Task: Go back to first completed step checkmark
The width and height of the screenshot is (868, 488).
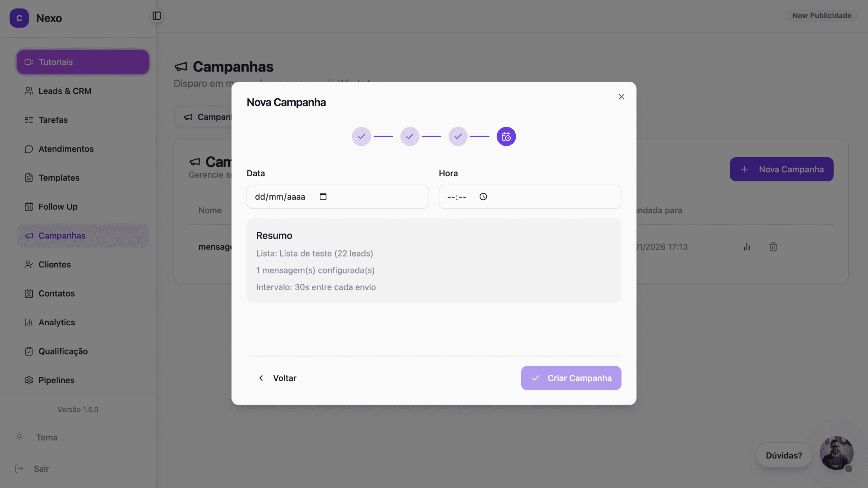Action: coord(361,137)
